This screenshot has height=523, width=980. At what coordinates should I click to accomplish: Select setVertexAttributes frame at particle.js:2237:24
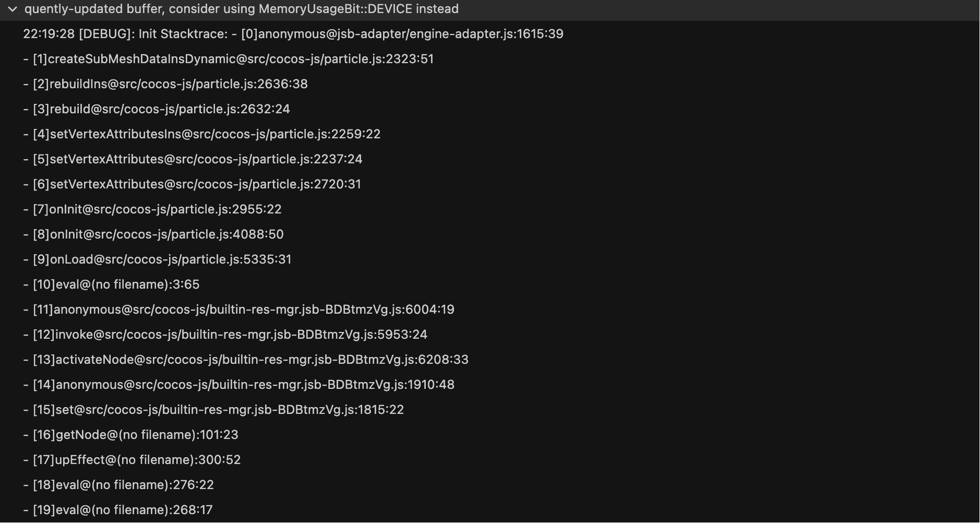point(193,160)
